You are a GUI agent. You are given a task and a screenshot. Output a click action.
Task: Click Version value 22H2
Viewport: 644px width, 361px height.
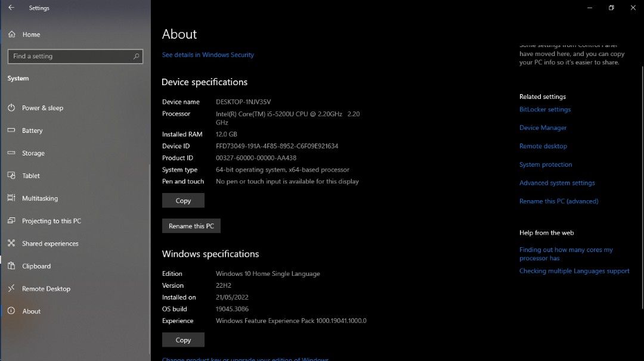pyautogui.click(x=224, y=285)
